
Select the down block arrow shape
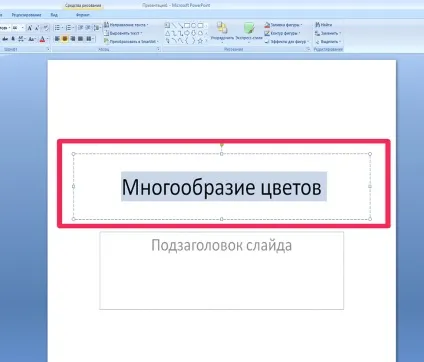coord(193,33)
